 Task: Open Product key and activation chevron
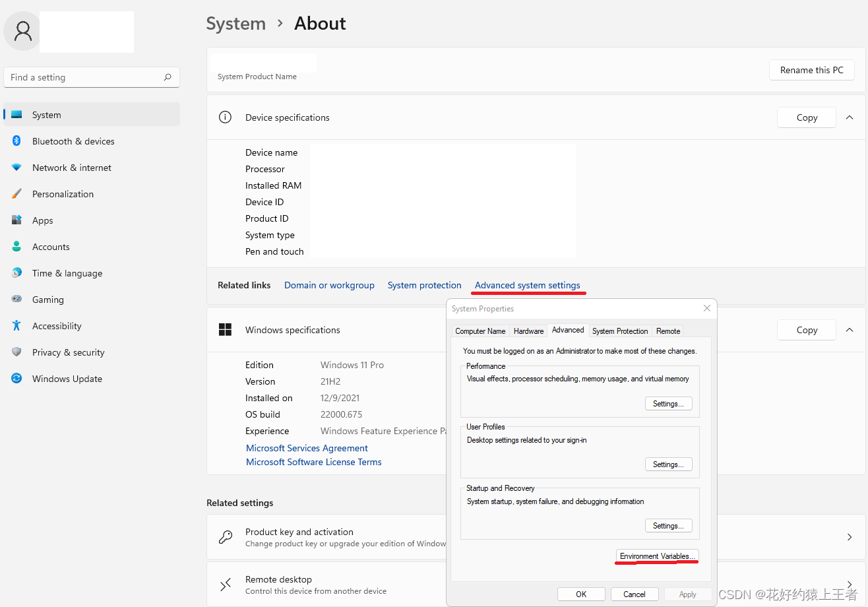click(x=850, y=537)
